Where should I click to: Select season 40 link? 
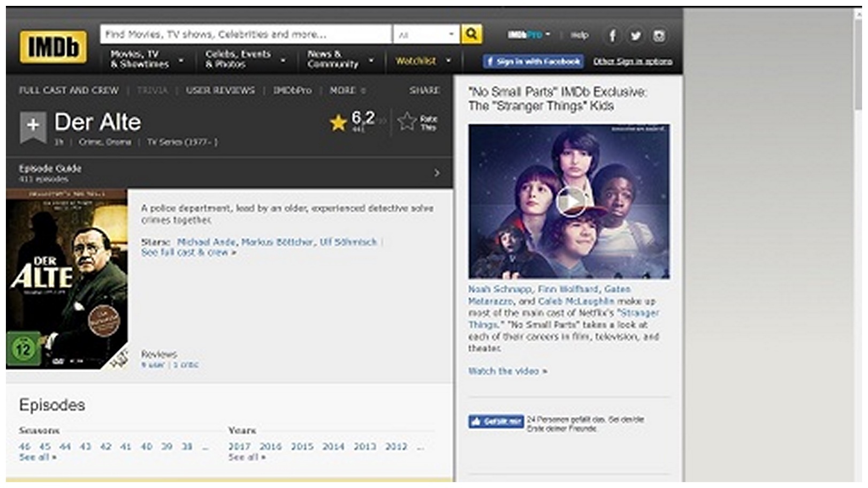click(x=147, y=447)
